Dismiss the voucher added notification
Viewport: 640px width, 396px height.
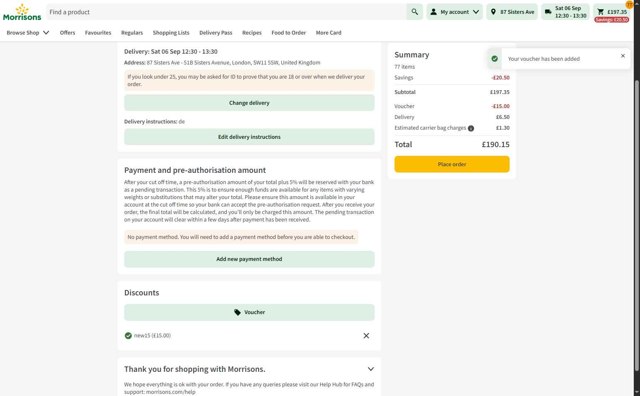(x=623, y=56)
